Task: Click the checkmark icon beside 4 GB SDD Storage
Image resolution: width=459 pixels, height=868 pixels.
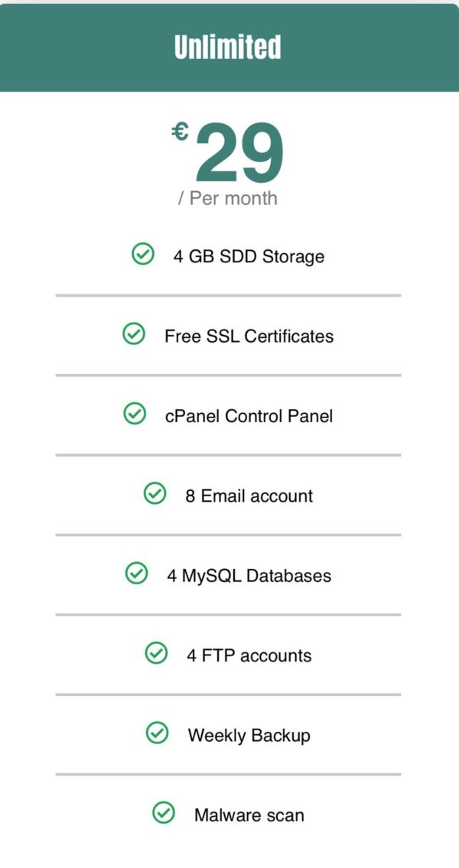Action: click(x=142, y=255)
